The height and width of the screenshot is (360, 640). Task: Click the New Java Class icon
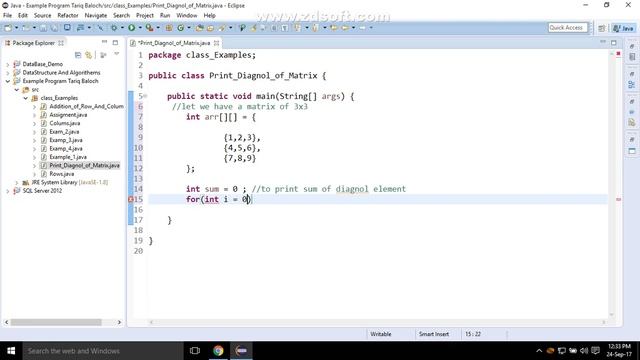[x=180, y=28]
